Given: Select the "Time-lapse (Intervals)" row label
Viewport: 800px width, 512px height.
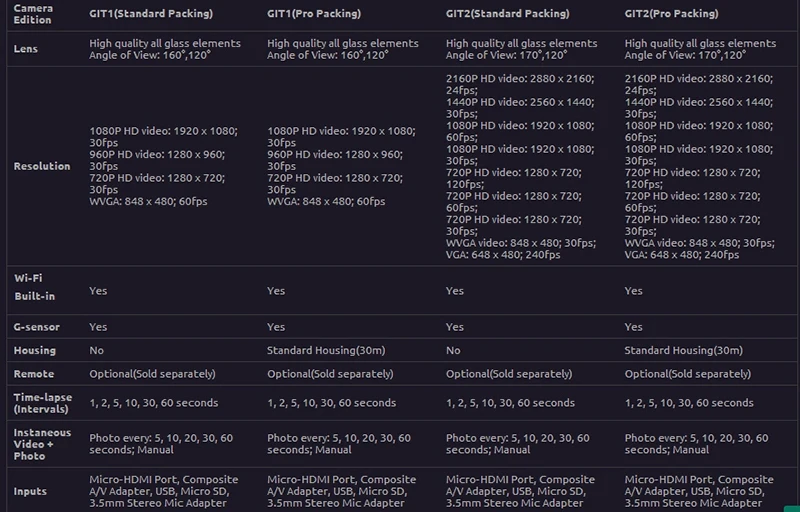Looking at the screenshot, I should pyautogui.click(x=43, y=403).
